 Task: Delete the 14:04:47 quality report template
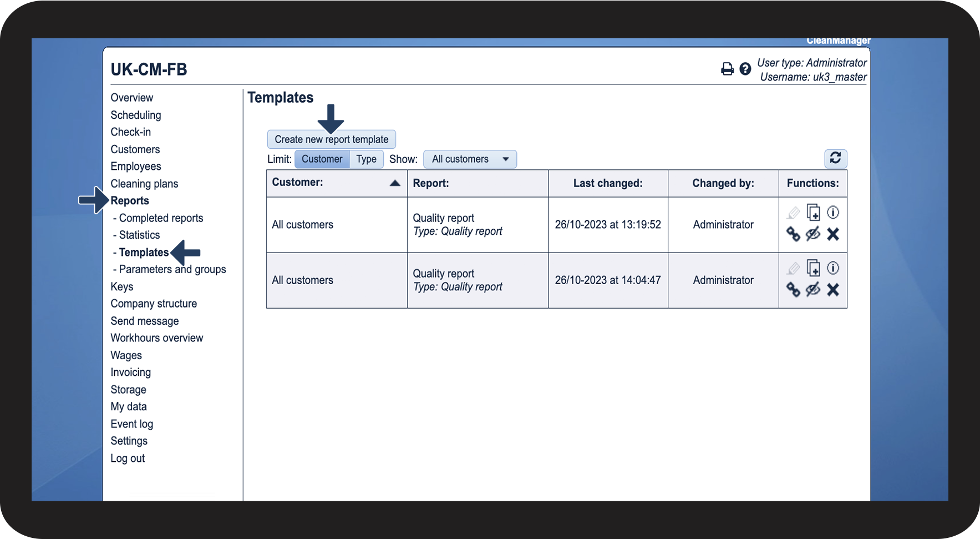833,290
